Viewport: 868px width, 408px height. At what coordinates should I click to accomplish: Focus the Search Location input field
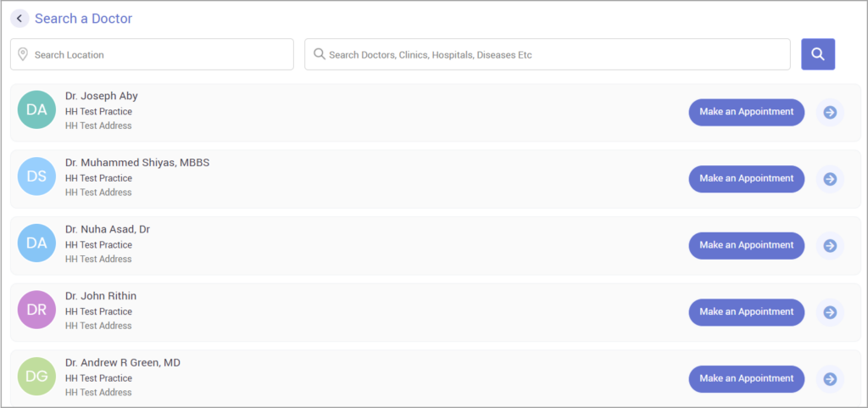(x=161, y=54)
